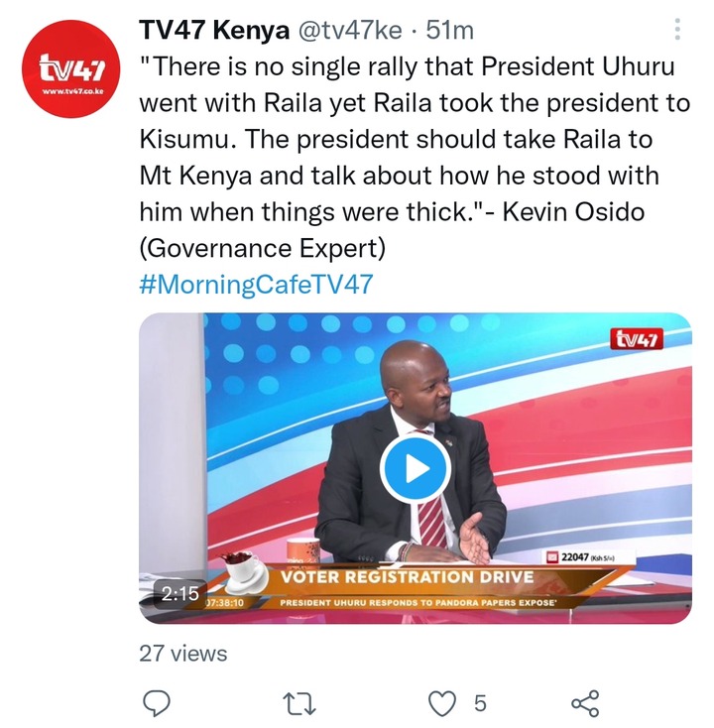This screenshot has height=728, width=714.
Task: Open the three-dot more options menu
Action: coord(677,30)
